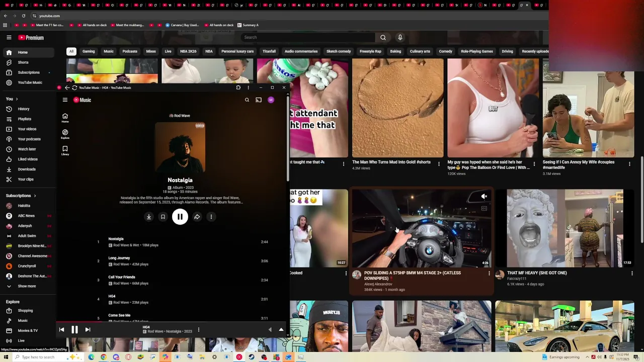Image resolution: width=644 pixels, height=362 pixels.
Task: Open options for THAT MF HEAVY video
Action: tap(632, 274)
